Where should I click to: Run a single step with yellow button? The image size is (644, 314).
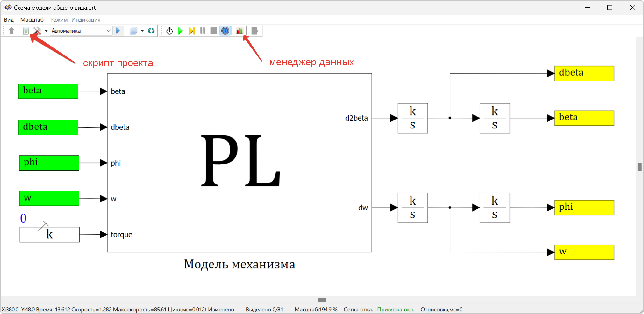click(x=191, y=31)
